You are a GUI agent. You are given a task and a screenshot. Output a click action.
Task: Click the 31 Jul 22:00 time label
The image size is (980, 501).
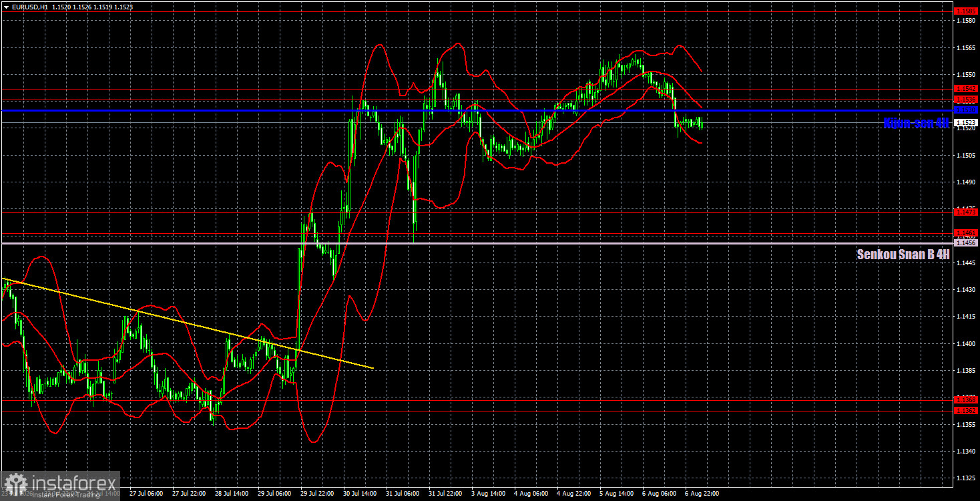point(445,494)
